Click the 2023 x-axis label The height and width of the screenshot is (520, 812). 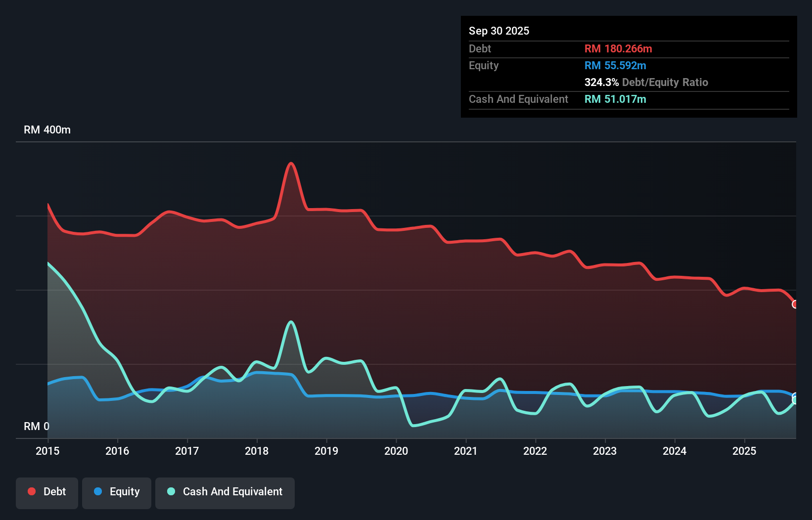pos(605,451)
